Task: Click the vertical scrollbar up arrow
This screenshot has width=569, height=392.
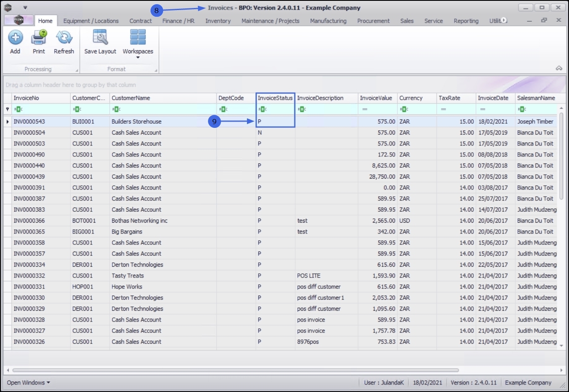Action: click(561, 108)
